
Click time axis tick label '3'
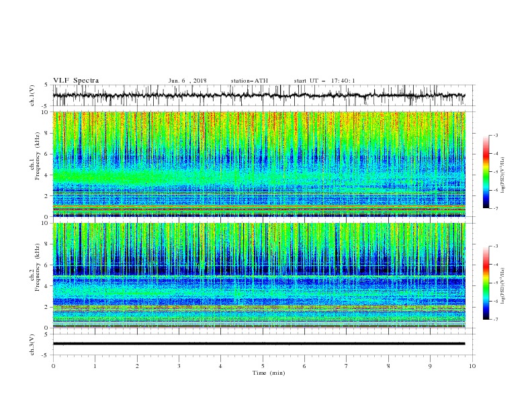point(179,366)
